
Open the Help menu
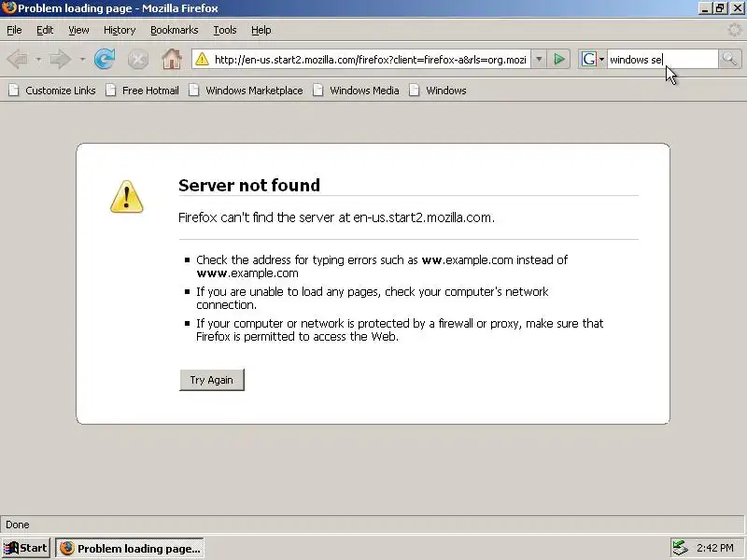tap(261, 30)
